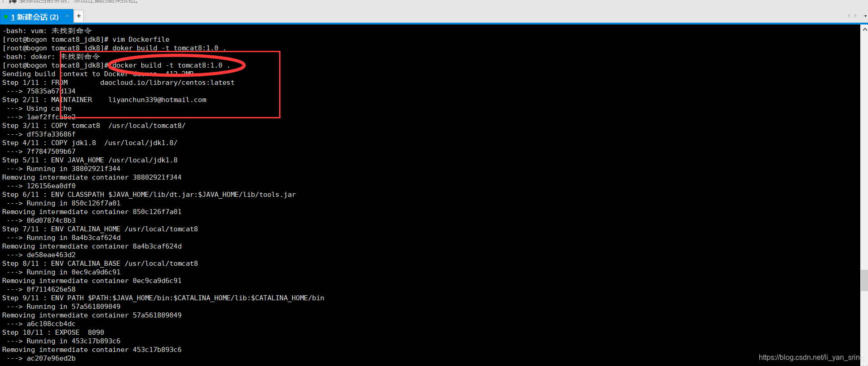Click the '---> 75835a67d134' image ID line
Viewport: 868px width, 366px height.
pos(41,91)
